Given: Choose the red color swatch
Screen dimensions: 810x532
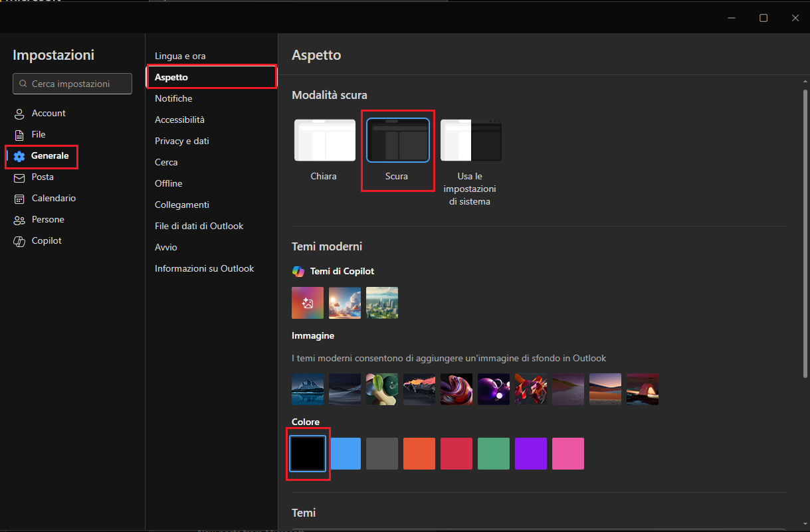Looking at the screenshot, I should coord(456,454).
